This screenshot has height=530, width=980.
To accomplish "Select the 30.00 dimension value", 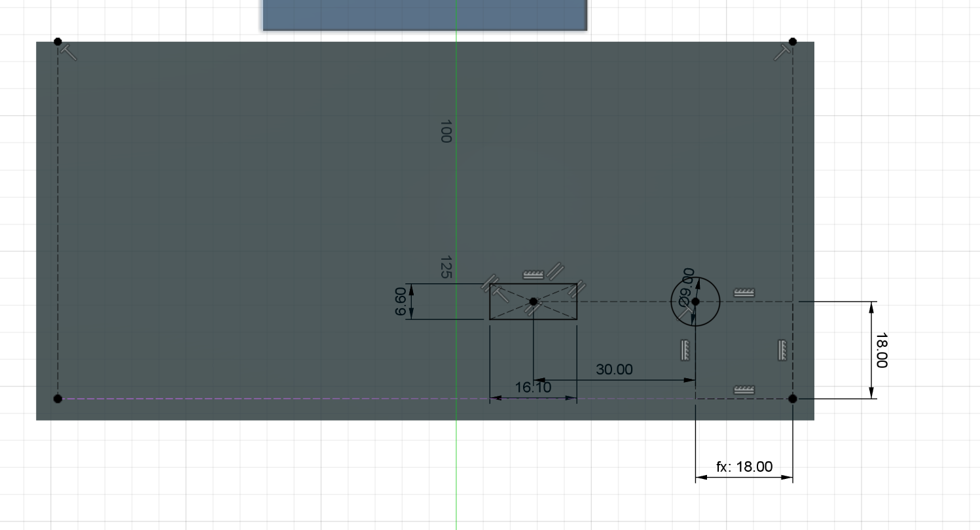I will pyautogui.click(x=614, y=370).
